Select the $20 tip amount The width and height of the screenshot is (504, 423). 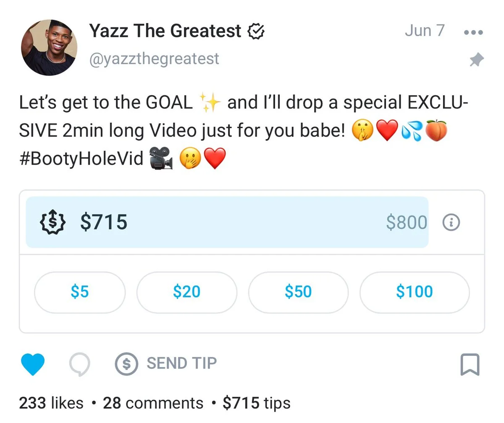coord(187,292)
